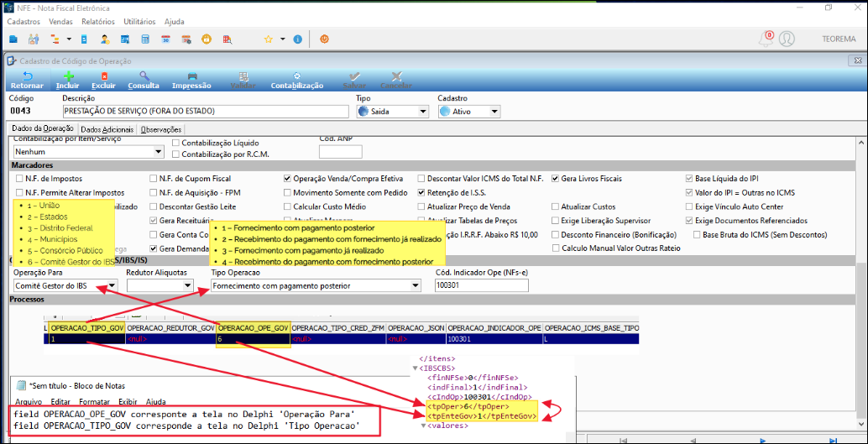Switch to Dados Adicionais tab
The width and height of the screenshot is (868, 444).
tap(107, 129)
